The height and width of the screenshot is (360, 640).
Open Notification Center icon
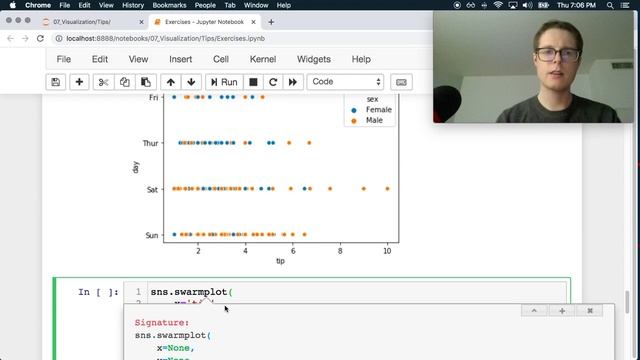[625, 5]
